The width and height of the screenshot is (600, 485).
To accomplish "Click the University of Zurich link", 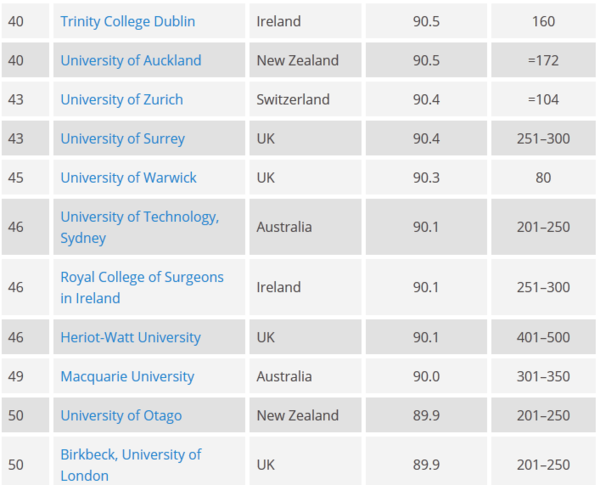I will pyautogui.click(x=122, y=100).
